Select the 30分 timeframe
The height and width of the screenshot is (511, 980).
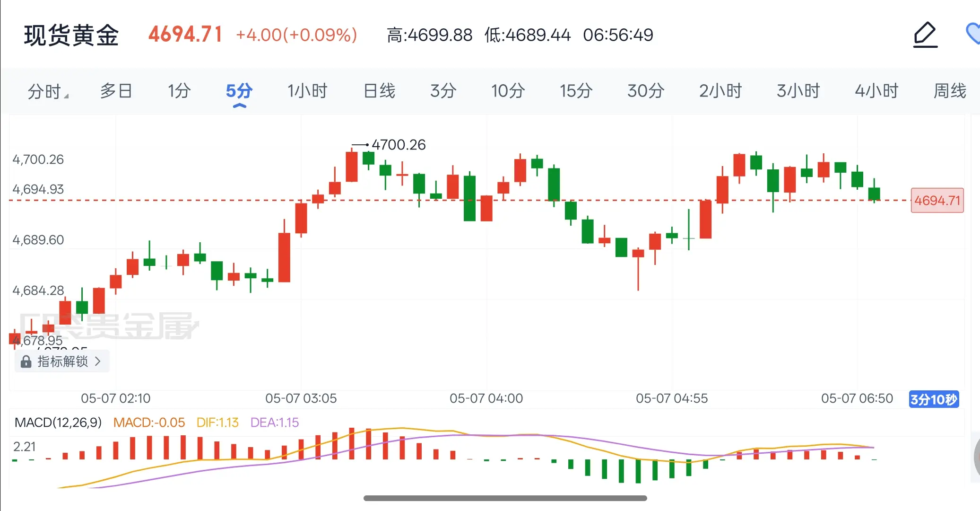646,90
